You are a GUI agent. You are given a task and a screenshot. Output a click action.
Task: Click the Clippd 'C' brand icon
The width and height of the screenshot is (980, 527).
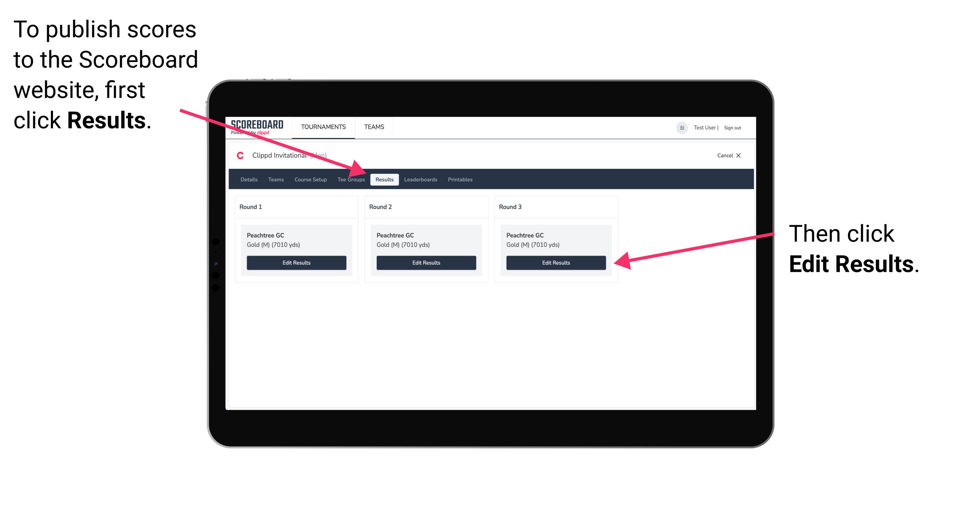click(x=237, y=156)
